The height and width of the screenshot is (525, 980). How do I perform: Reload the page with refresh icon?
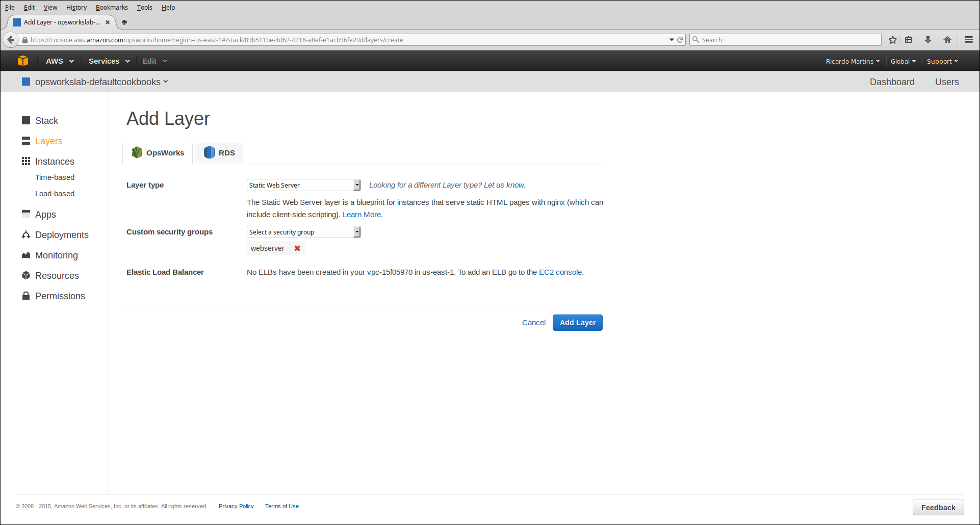(x=680, y=40)
